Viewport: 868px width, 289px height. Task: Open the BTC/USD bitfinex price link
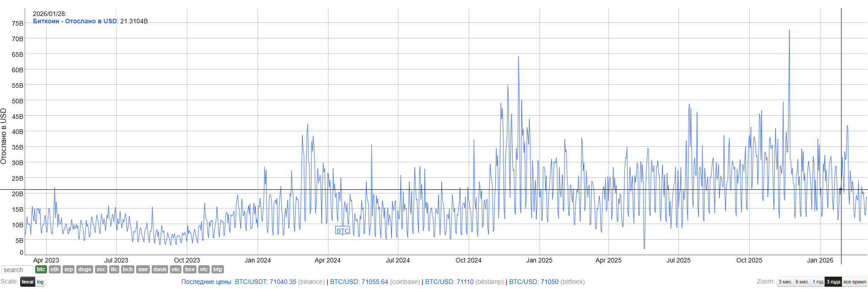coord(534,282)
